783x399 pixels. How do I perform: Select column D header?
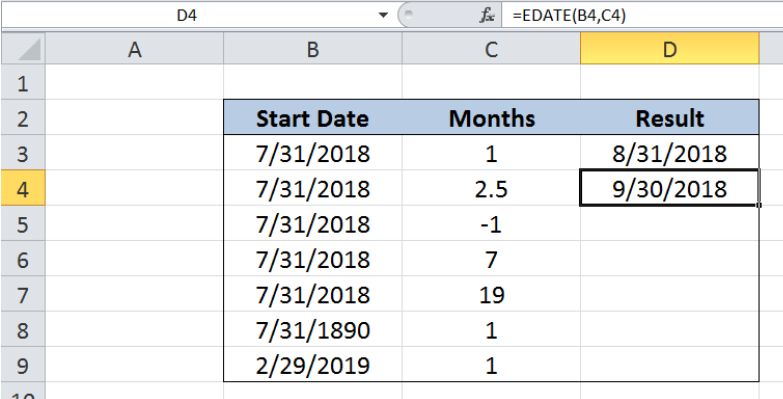point(670,49)
